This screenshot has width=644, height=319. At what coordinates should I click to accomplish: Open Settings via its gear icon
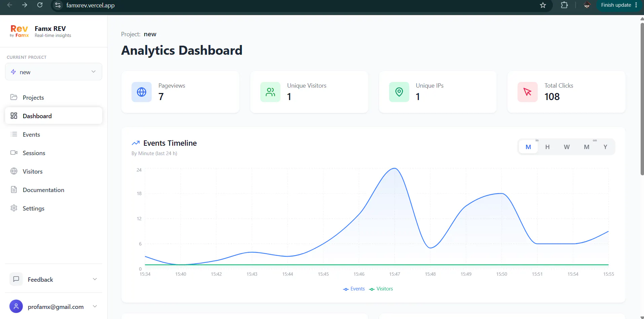14,208
